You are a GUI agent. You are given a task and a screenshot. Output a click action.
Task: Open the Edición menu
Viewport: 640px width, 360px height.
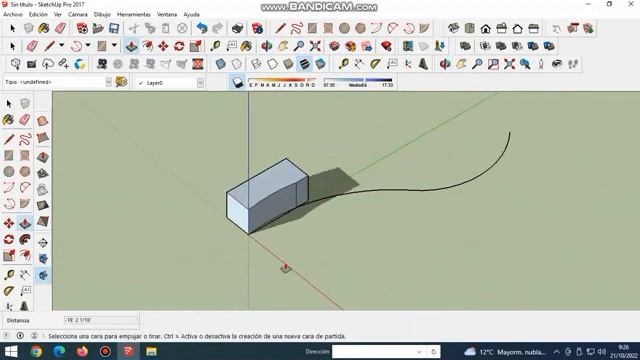[x=38, y=14]
